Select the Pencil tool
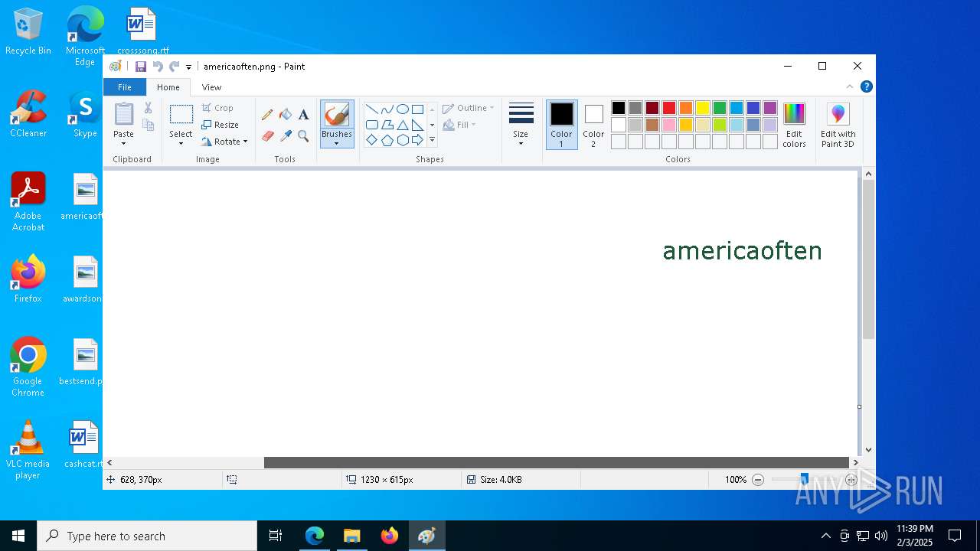The image size is (980, 551). [267, 115]
